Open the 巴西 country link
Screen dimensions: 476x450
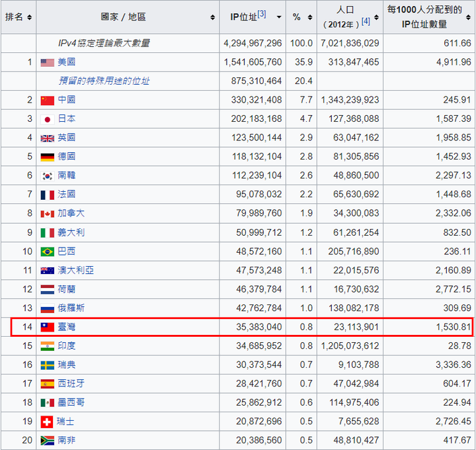tap(67, 251)
